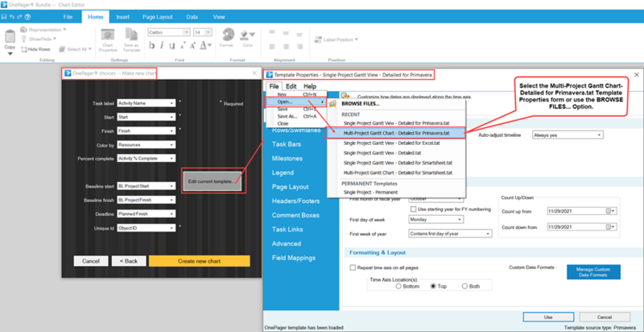Open the Edit menu in Template Properties

[x=291, y=86]
